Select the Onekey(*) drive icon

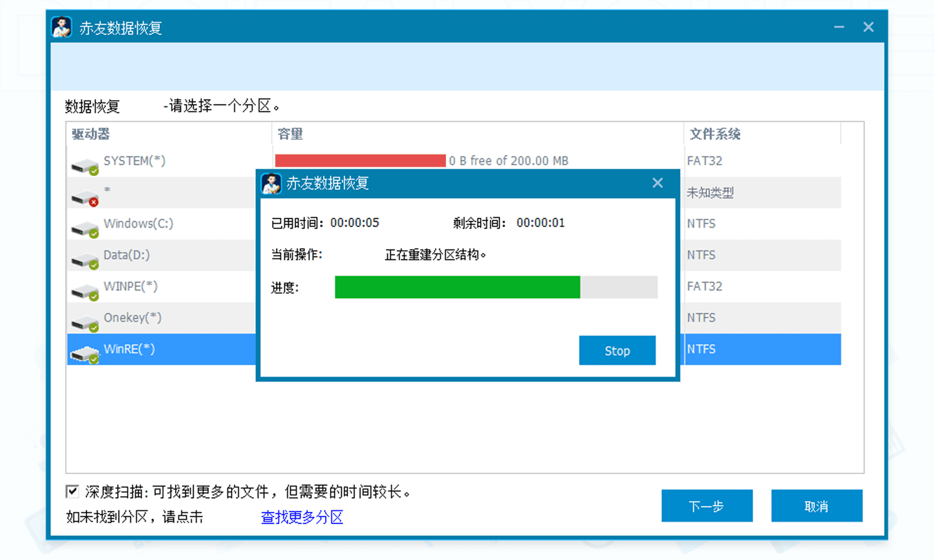click(x=84, y=323)
